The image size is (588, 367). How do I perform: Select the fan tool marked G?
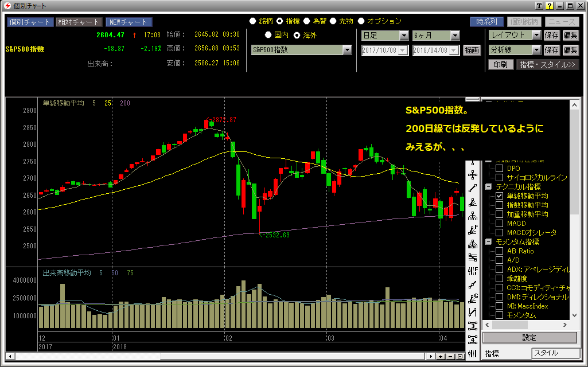pyautogui.click(x=473, y=299)
